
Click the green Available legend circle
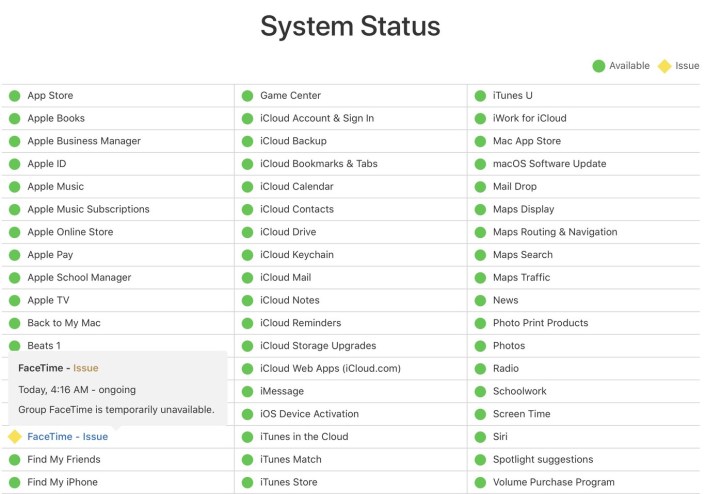(x=598, y=66)
